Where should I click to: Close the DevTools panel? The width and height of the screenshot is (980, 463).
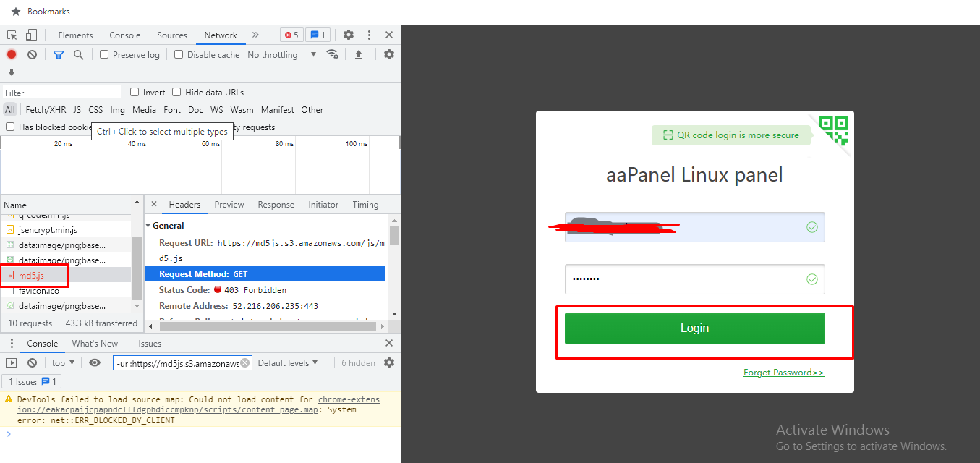[389, 35]
